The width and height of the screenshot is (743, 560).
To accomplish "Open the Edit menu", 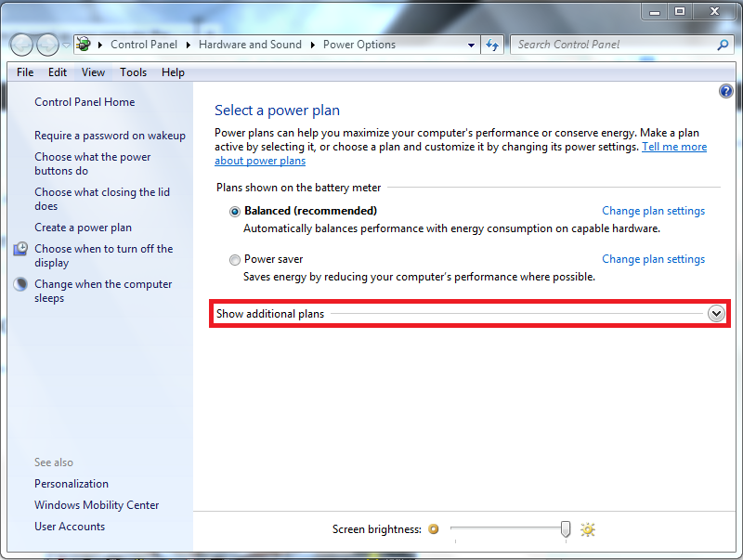I will [x=58, y=72].
